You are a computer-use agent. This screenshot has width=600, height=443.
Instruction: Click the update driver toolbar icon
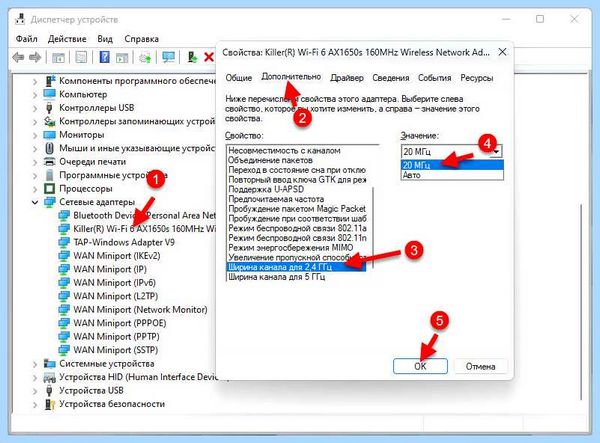[x=192, y=57]
